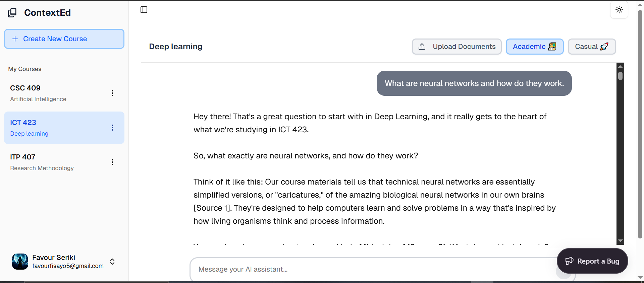The height and width of the screenshot is (283, 644).
Task: Open the CSC 409 Artificial Intelligence course
Action: (x=50, y=93)
